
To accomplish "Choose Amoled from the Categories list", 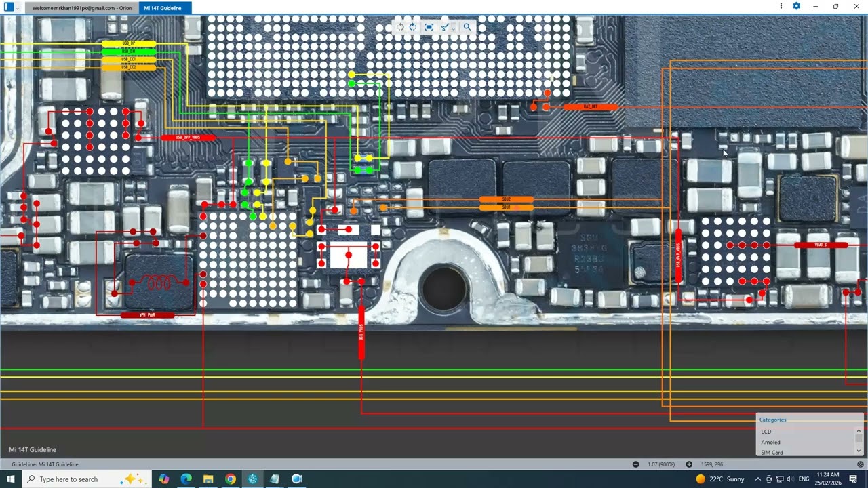I will coord(770,442).
